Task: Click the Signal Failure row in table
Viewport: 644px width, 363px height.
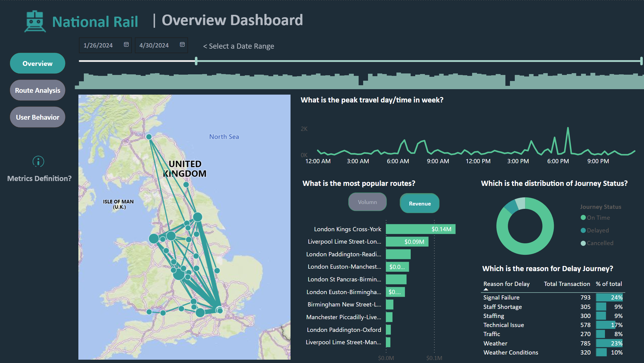Action: [x=501, y=297]
